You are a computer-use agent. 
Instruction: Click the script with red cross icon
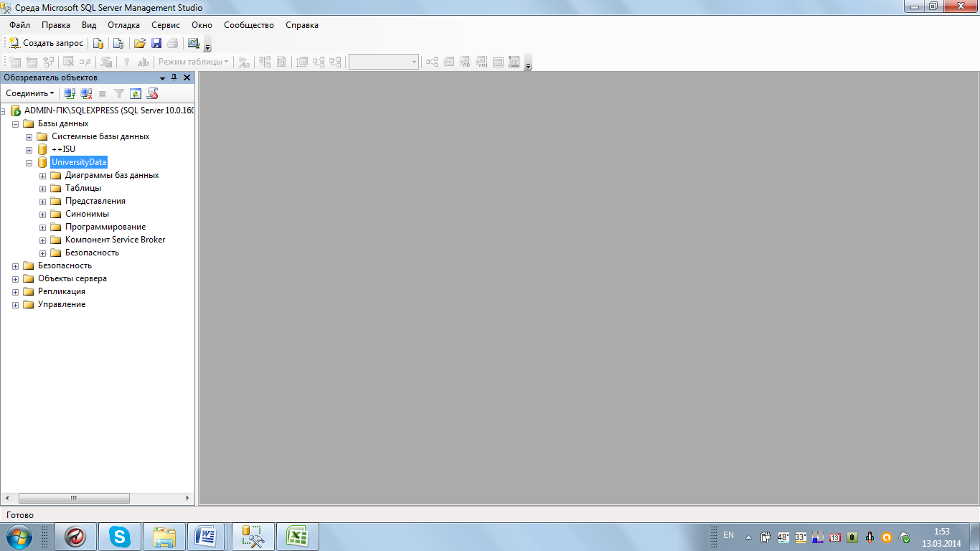point(151,93)
